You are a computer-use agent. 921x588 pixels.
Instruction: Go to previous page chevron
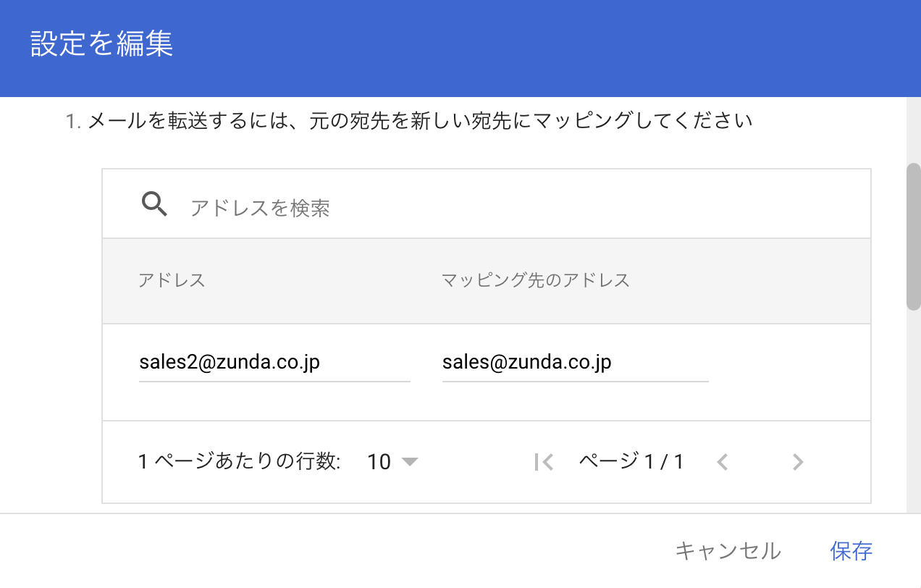[x=722, y=462]
